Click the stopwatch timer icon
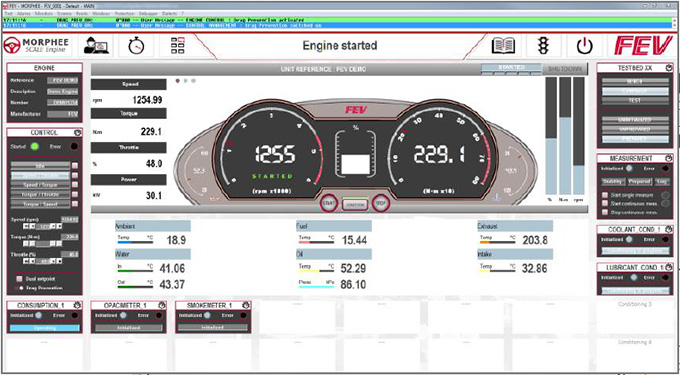The height and width of the screenshot is (375, 680). point(135,46)
